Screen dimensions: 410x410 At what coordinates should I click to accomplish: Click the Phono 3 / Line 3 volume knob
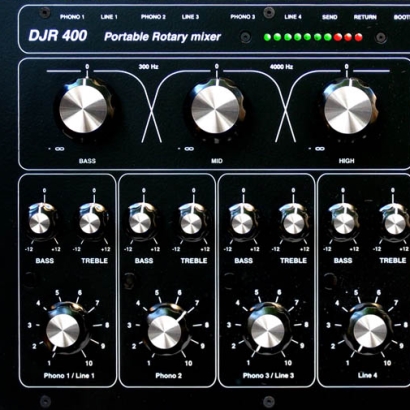pos(268,329)
